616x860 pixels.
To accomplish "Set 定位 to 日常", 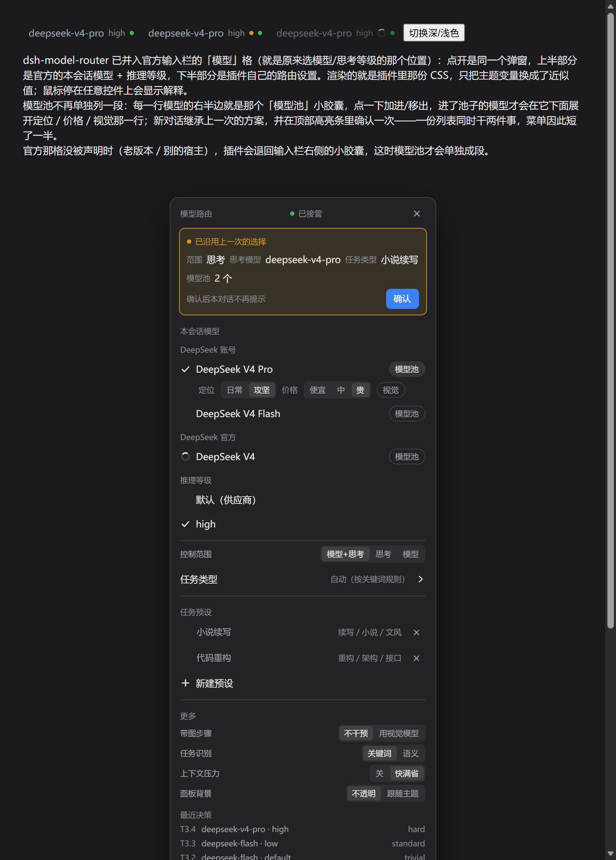I will [234, 390].
